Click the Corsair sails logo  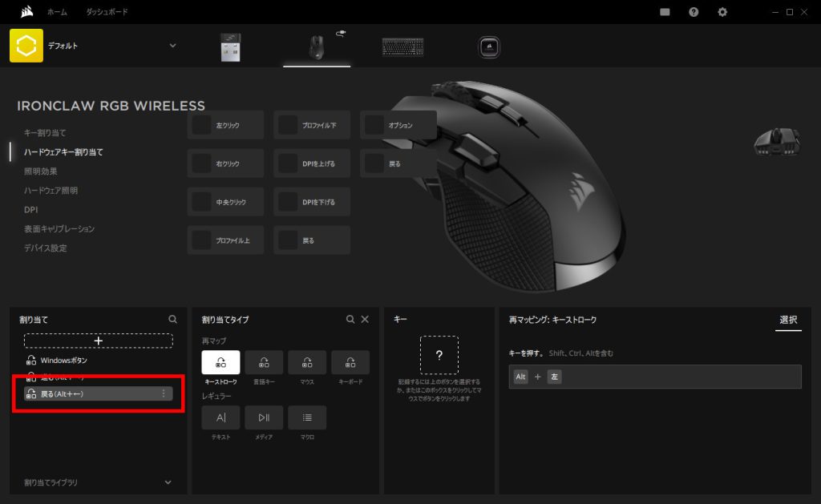tap(26, 11)
